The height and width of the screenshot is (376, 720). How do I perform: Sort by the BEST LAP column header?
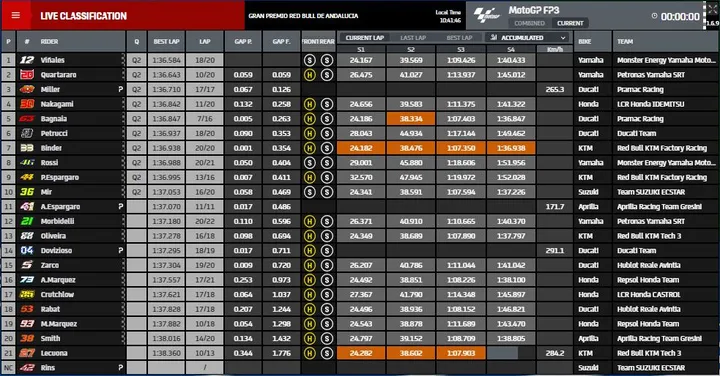166,41
